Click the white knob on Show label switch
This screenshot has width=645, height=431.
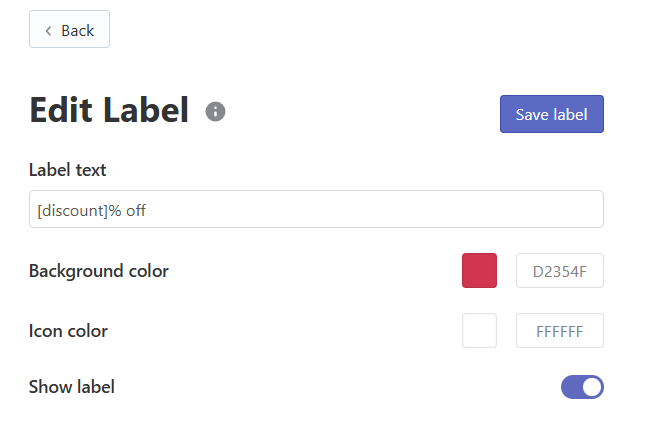592,387
